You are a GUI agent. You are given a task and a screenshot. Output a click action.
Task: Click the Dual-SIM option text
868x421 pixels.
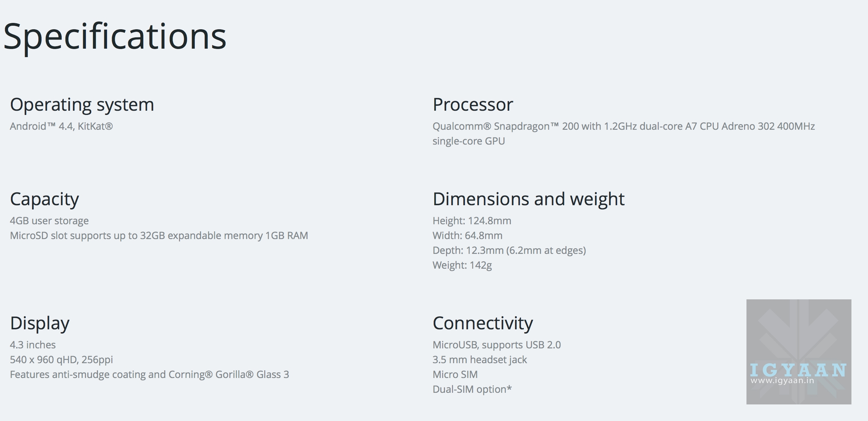(472, 389)
